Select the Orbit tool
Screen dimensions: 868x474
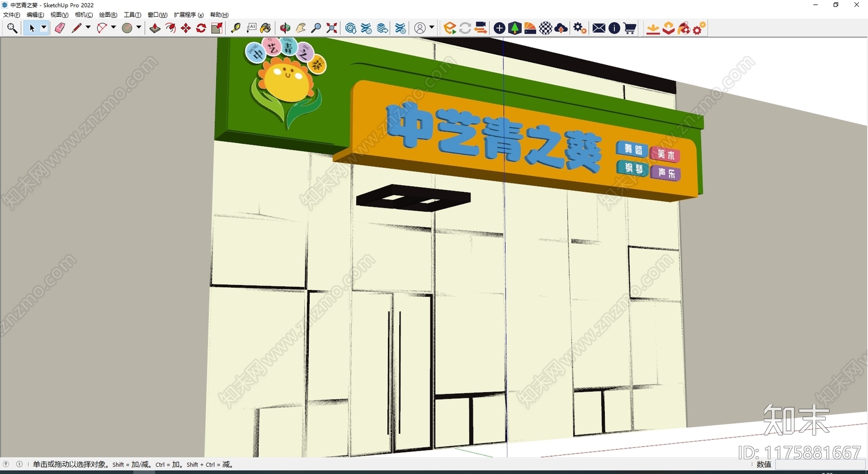(285, 28)
